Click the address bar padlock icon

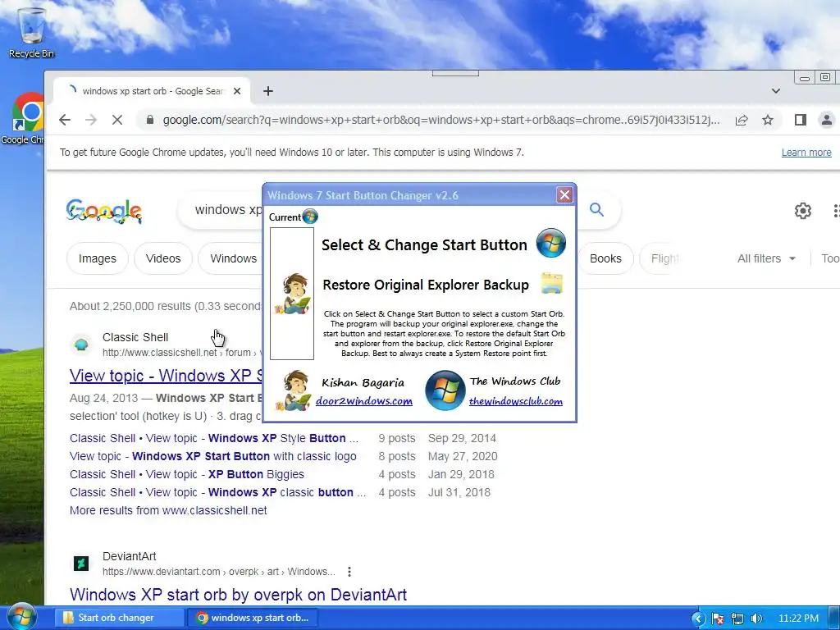tap(150, 120)
